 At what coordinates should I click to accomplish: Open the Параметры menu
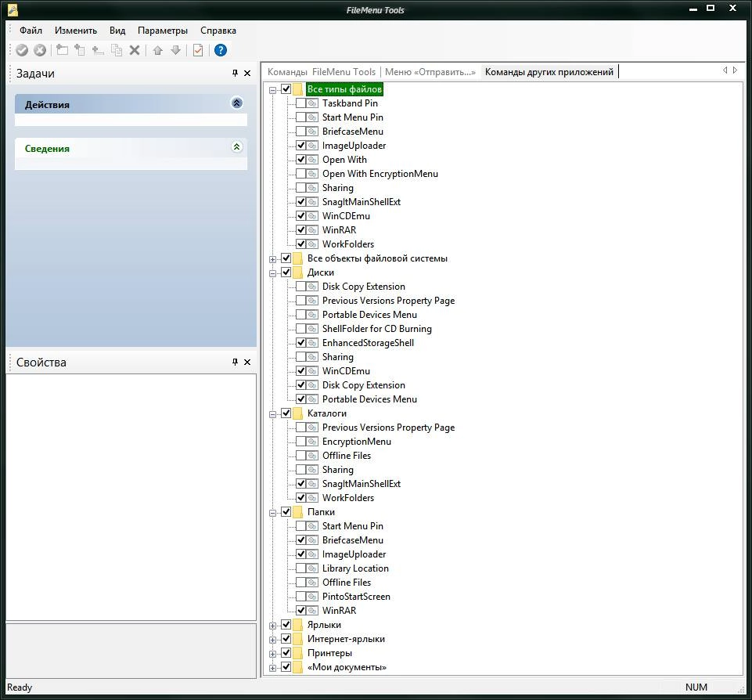163,31
